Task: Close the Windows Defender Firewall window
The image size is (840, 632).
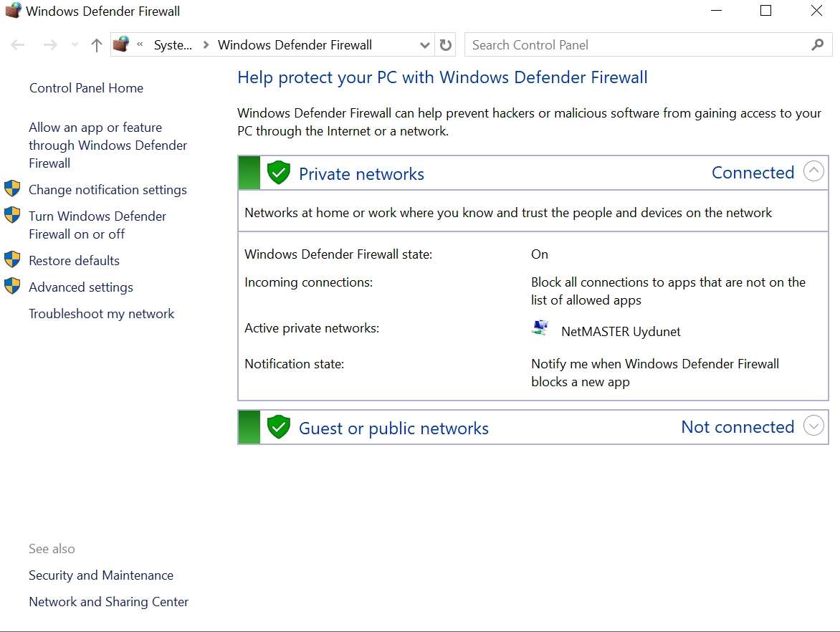Action: click(x=816, y=11)
